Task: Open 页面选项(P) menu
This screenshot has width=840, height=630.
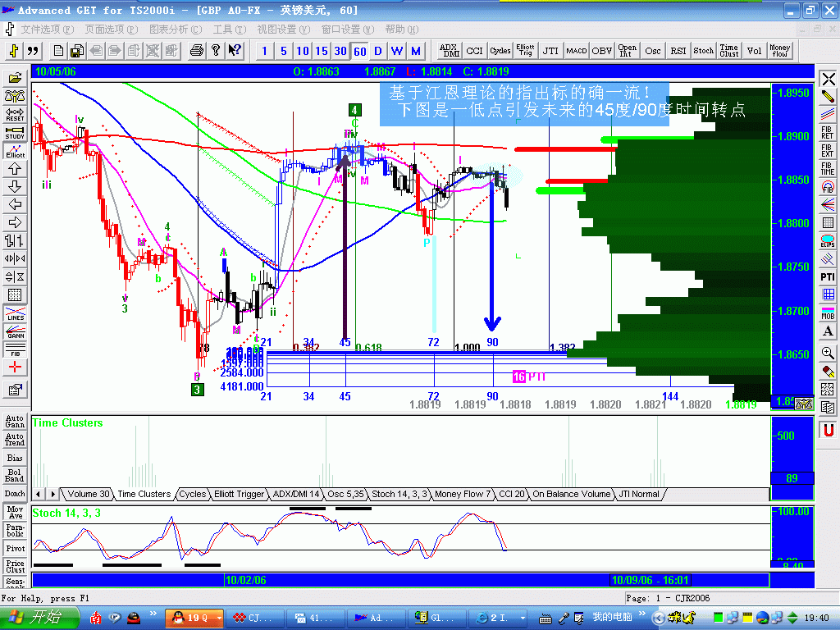Action: click(111, 29)
